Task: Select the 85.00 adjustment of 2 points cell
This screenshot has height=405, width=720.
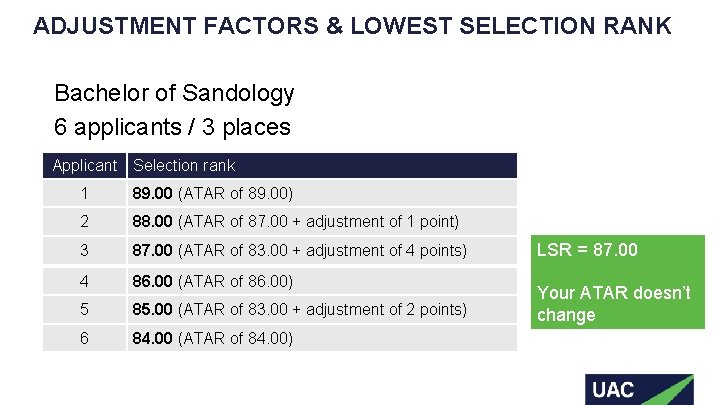Action: [x=299, y=309]
